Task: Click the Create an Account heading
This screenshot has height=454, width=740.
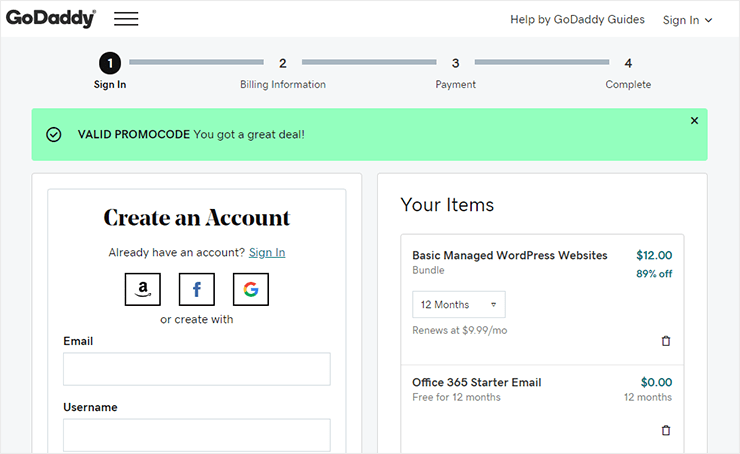Action: 197,218
